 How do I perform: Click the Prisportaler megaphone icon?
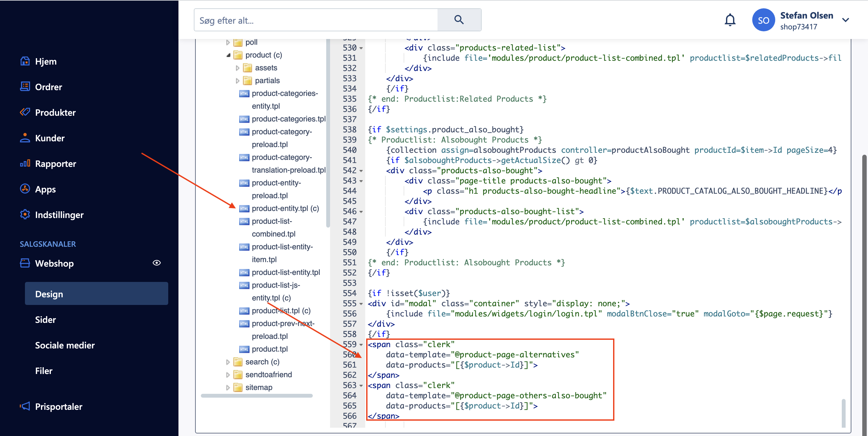point(25,406)
